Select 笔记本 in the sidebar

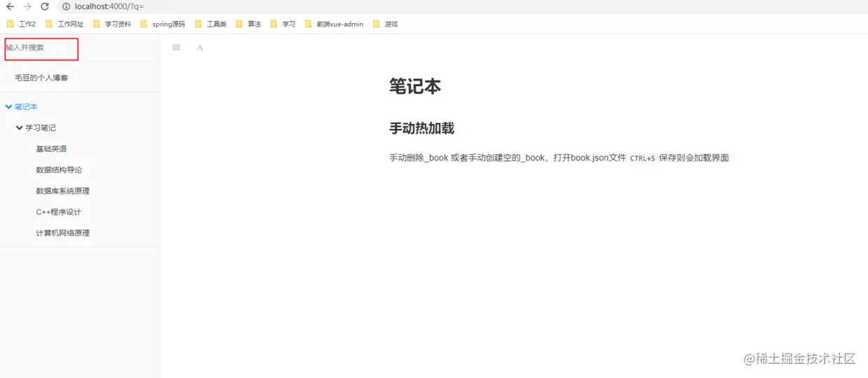(26, 107)
